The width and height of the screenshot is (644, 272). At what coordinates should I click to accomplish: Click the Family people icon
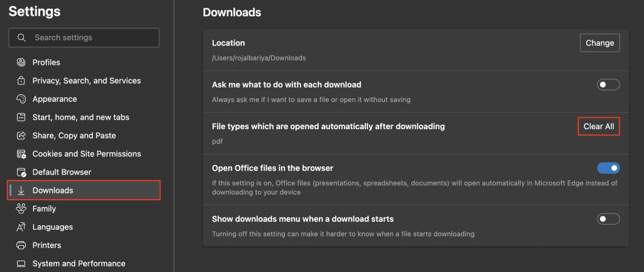click(21, 209)
